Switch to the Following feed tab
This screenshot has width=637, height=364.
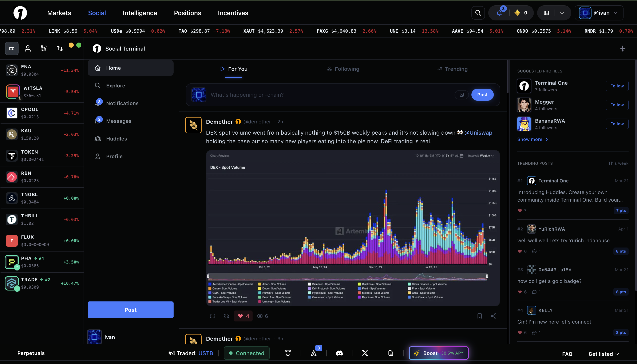[343, 69]
